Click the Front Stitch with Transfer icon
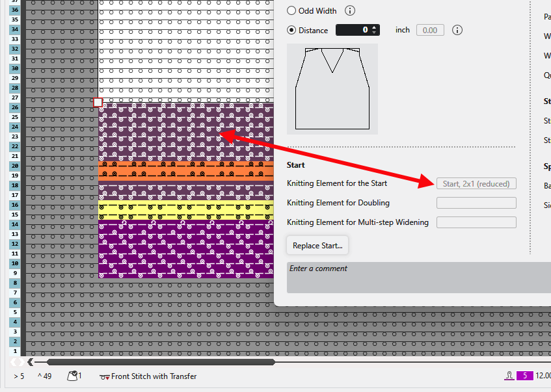 [x=104, y=376]
